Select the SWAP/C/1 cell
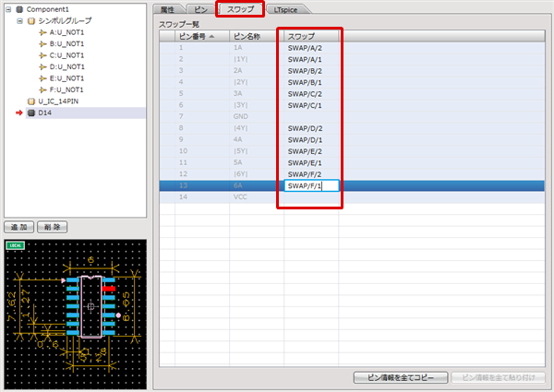The width and height of the screenshot is (554, 392). tap(311, 105)
